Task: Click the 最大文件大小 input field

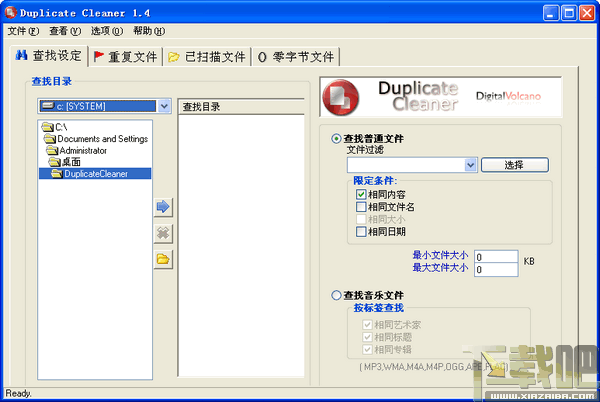Action: 496,270
